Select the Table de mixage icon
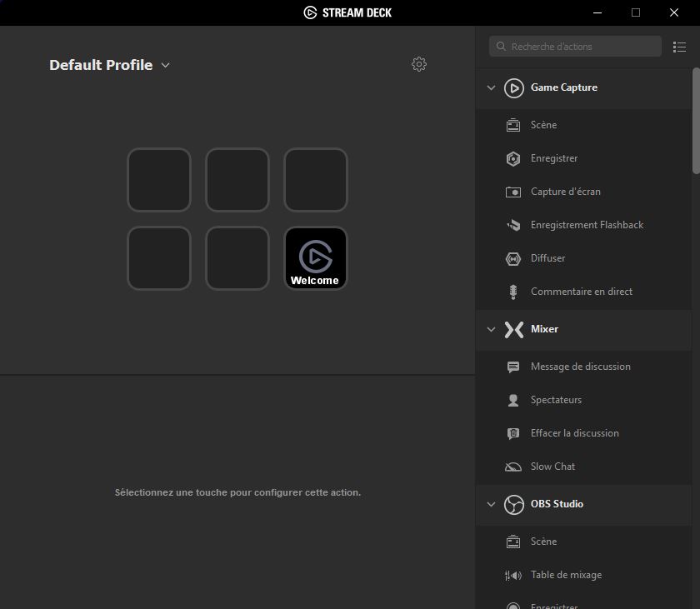 (x=513, y=575)
